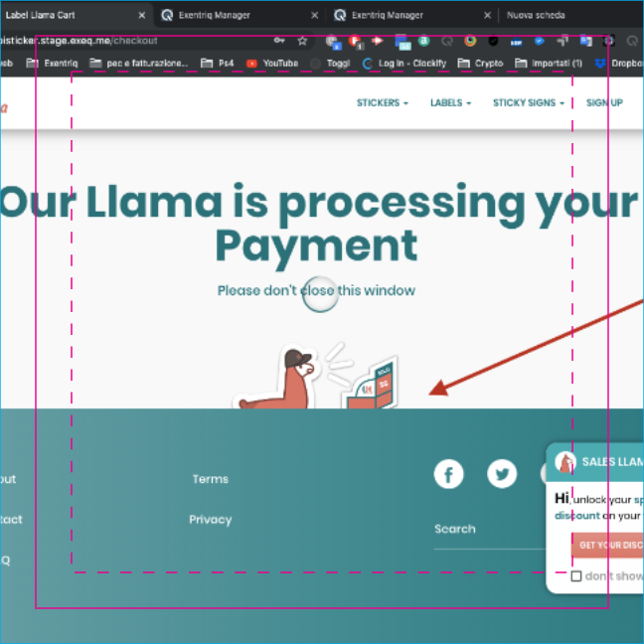The width and height of the screenshot is (644, 644).
Task: Expand the STICKY SIGNS dropdown menu
Action: [528, 102]
